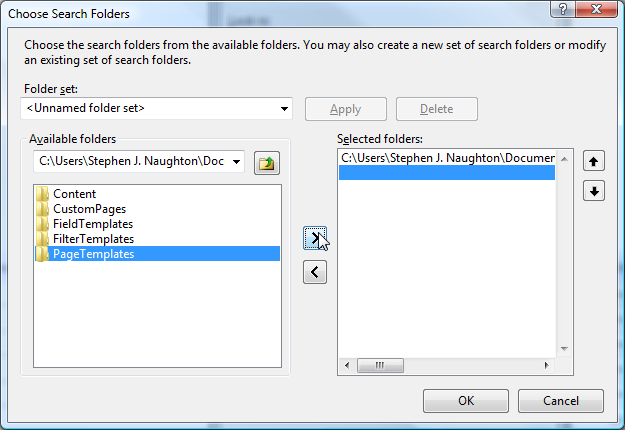Open the Folder set dropdown

tap(284, 108)
